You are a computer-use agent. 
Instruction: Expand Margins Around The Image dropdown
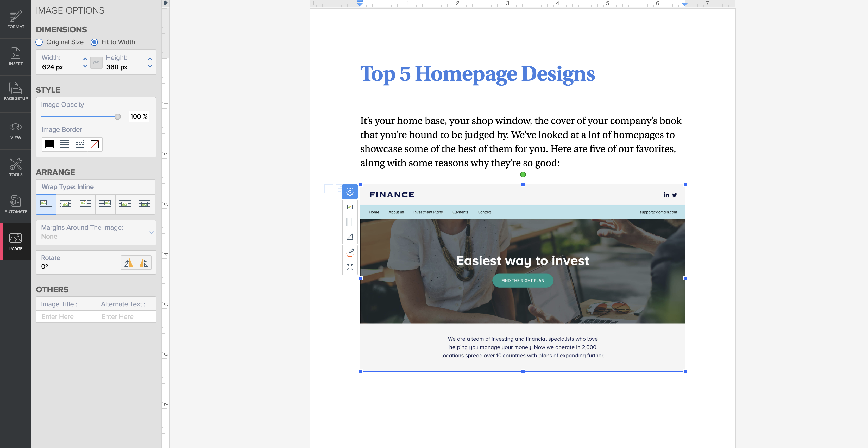[151, 232]
